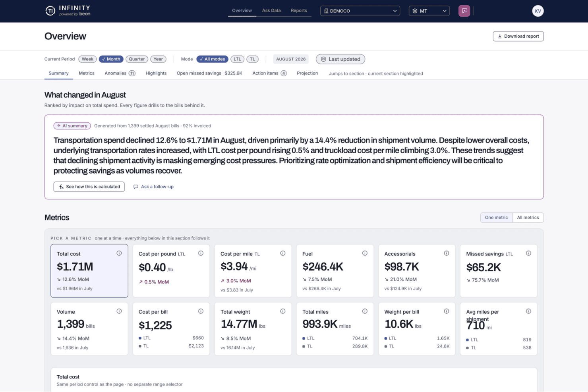Jump to the Anomalies section
The height and width of the screenshot is (392, 588).
click(x=120, y=73)
